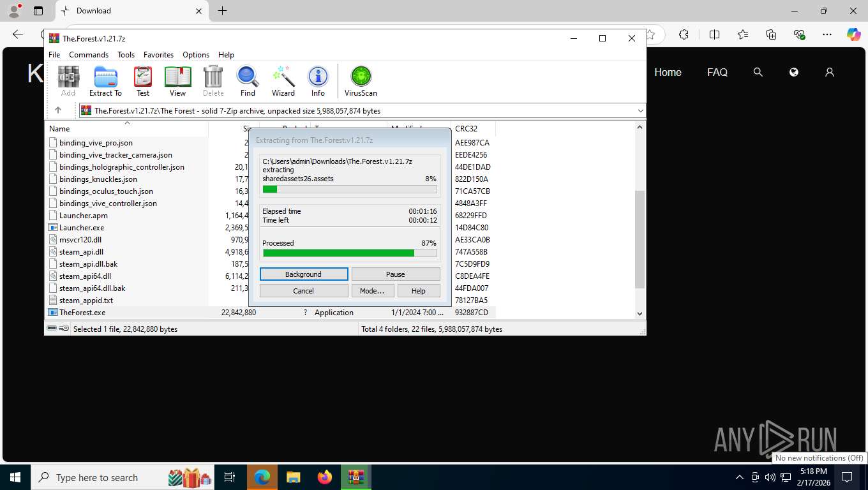Click the Processed 87% progress bar
Screen dimensions: 868x490
coord(350,253)
